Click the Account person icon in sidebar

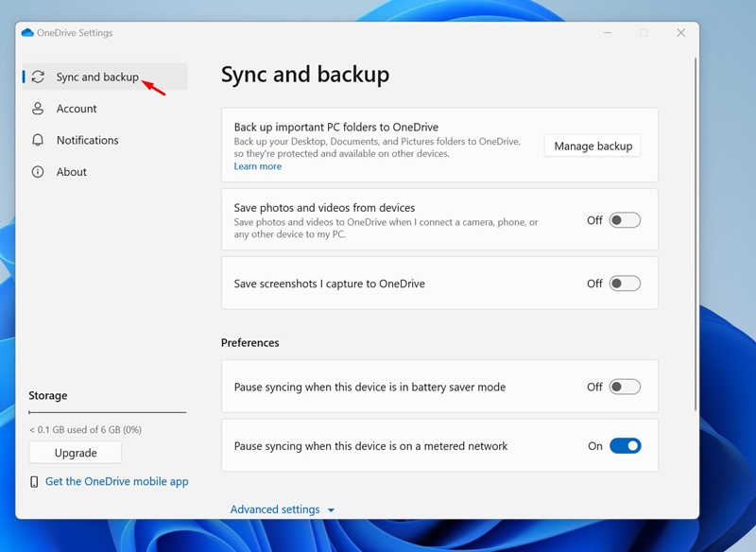click(x=38, y=109)
